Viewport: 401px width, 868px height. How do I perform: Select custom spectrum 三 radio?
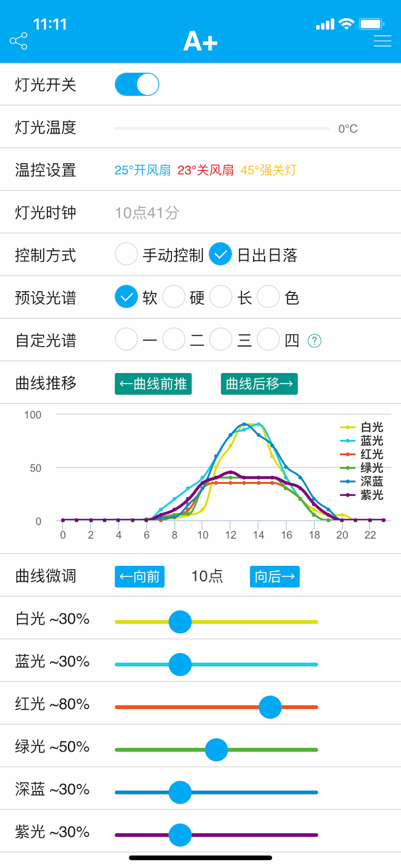[221, 339]
